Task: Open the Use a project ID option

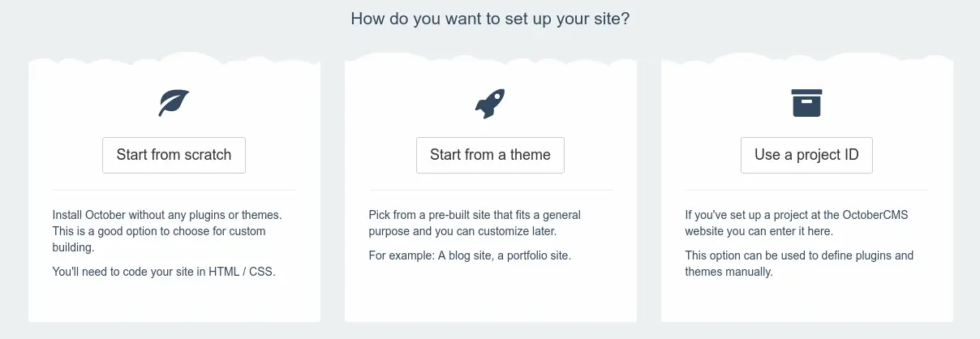Action: pos(806,155)
